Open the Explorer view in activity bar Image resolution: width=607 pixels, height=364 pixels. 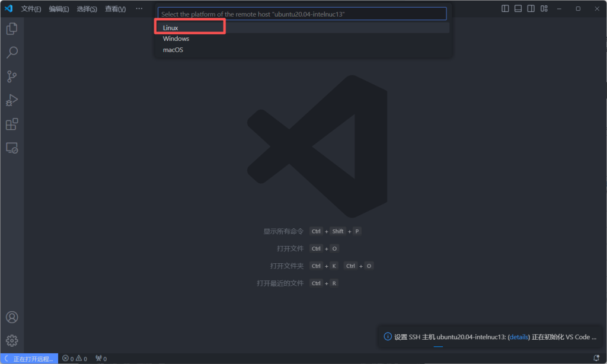12,28
